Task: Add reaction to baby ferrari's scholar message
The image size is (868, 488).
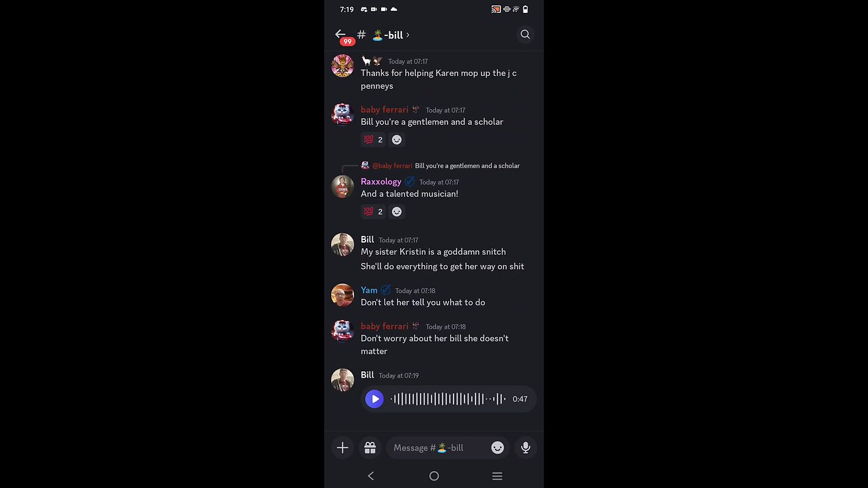Action: pos(397,140)
